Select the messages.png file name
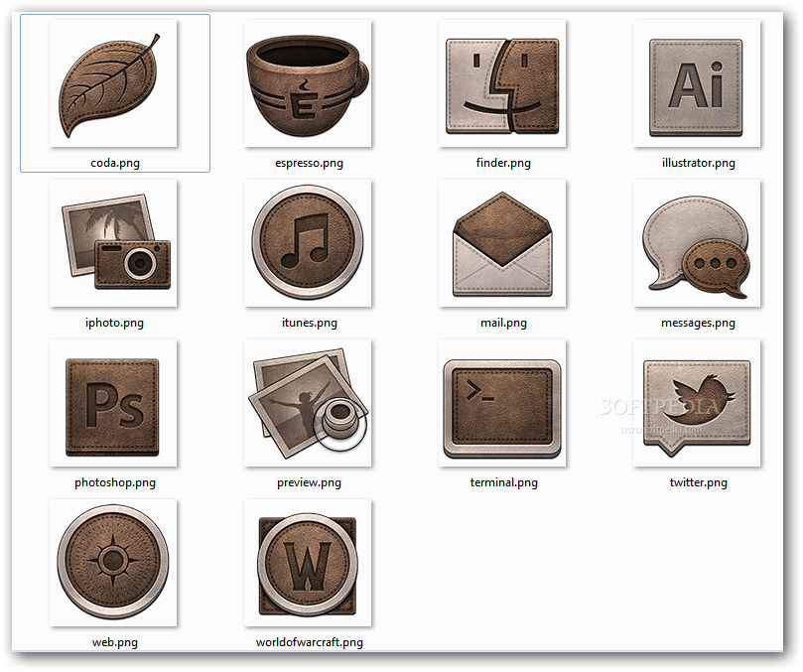This screenshot has width=803, height=672. pyautogui.click(x=698, y=324)
